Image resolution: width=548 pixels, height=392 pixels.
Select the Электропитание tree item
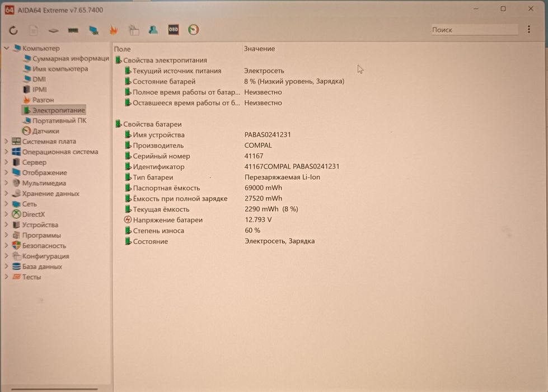(x=54, y=110)
